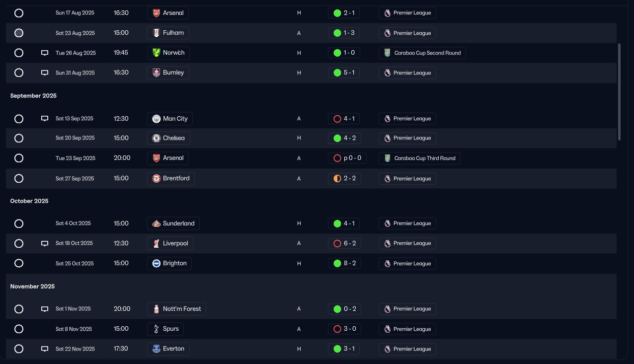Image resolution: width=634 pixels, height=364 pixels.
Task: Click the red loss indicator on Spurs 3 - 0
Action: tap(337, 329)
